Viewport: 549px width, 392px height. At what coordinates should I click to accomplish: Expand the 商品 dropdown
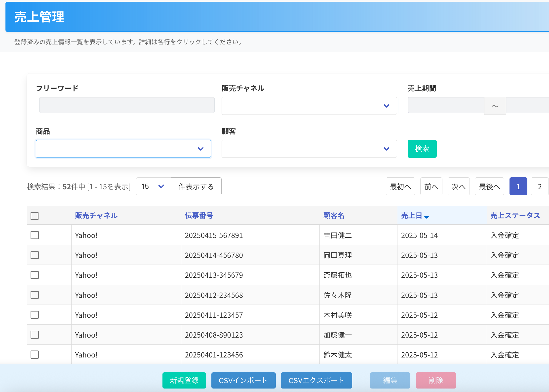pyautogui.click(x=123, y=149)
